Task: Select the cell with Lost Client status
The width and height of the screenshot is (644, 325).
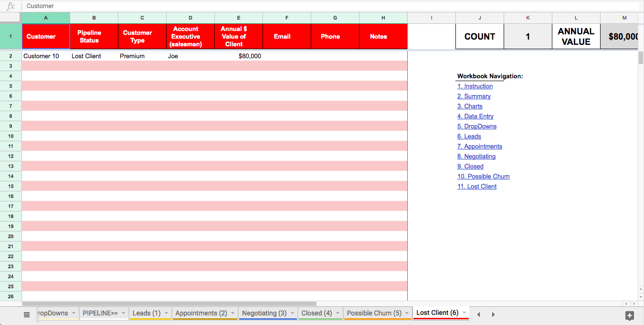Action: pyautogui.click(x=94, y=56)
